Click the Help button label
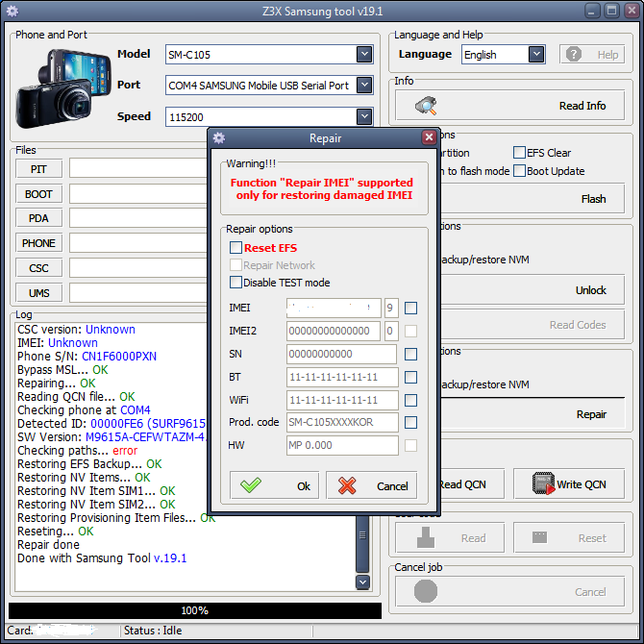This screenshot has width=644, height=644. click(x=607, y=55)
